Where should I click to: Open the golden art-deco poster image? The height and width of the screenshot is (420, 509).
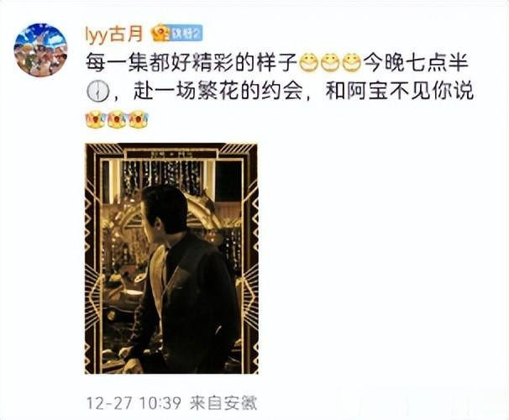click(x=171, y=259)
